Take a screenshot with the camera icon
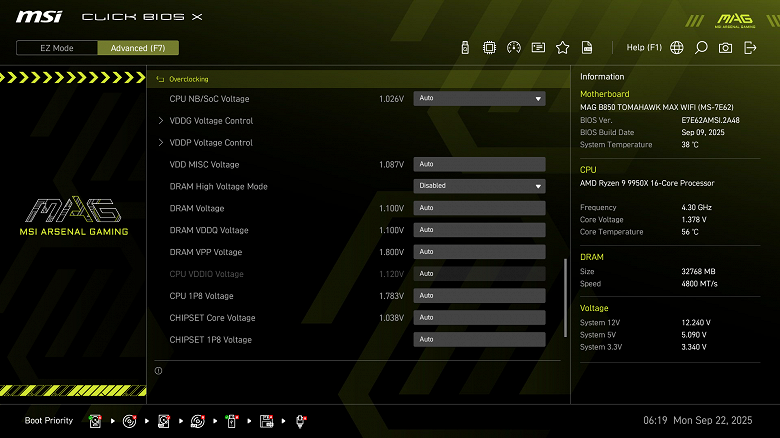Screen dimensions: 780x438 click(725, 48)
